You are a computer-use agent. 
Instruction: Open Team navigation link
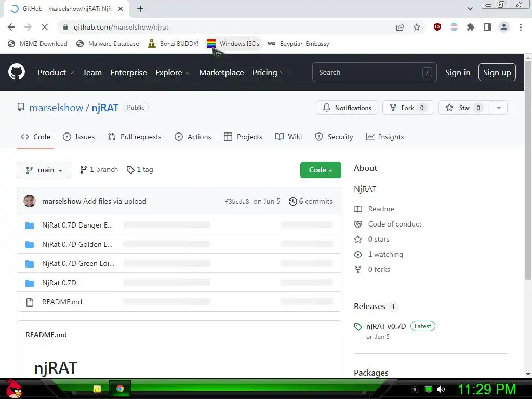coord(92,73)
